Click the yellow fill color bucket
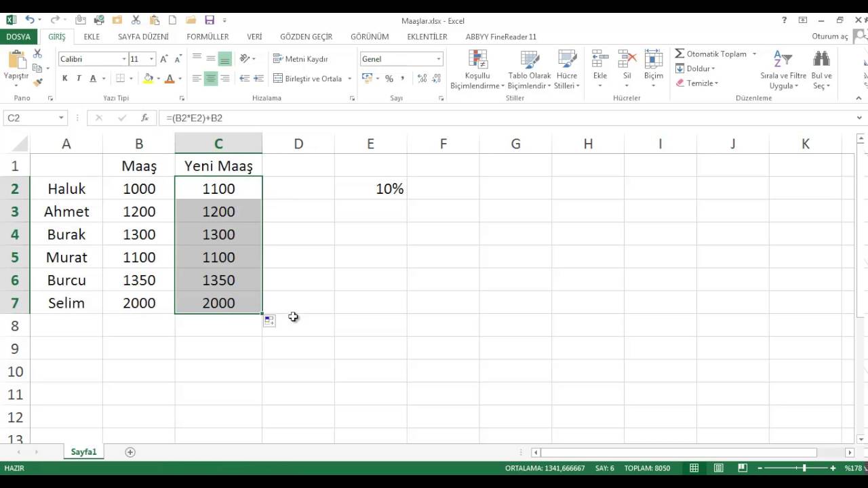The width and height of the screenshot is (868, 488). (x=148, y=79)
